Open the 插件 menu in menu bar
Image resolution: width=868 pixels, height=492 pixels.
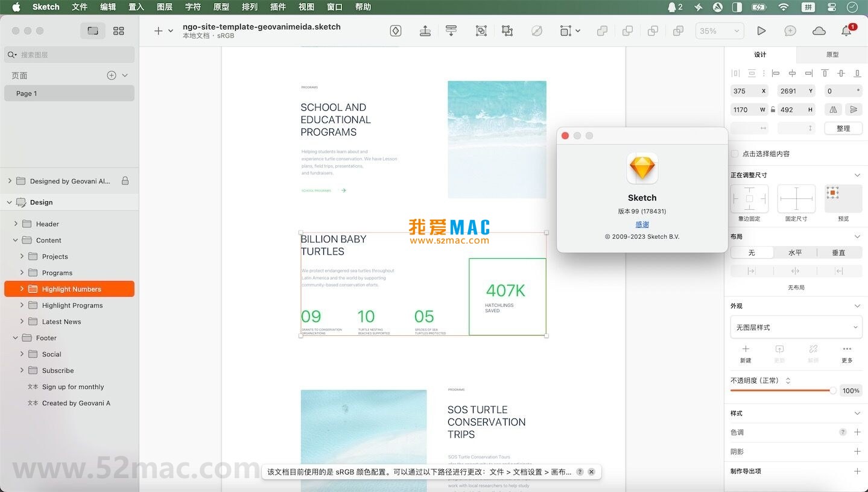[277, 7]
